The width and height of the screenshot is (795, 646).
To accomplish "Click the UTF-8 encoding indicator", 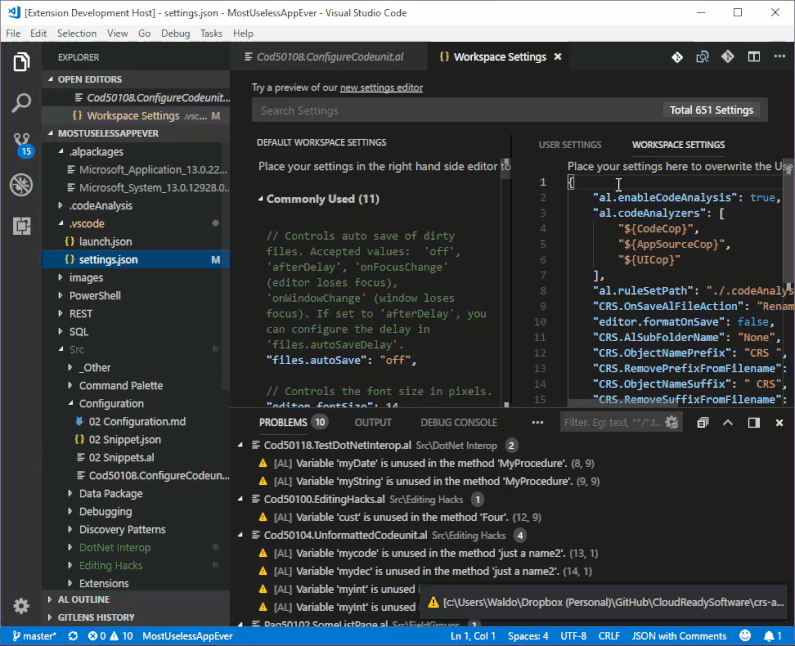I will (573, 636).
